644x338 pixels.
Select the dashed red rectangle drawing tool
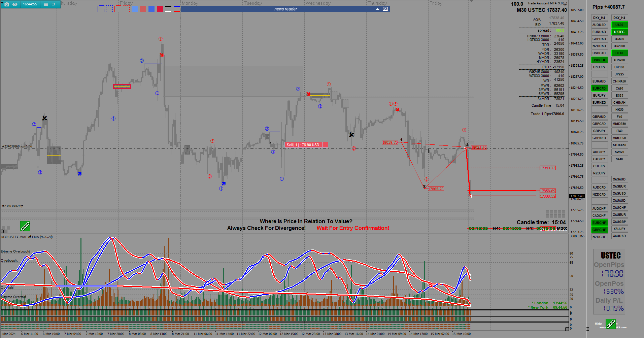[x=126, y=9]
